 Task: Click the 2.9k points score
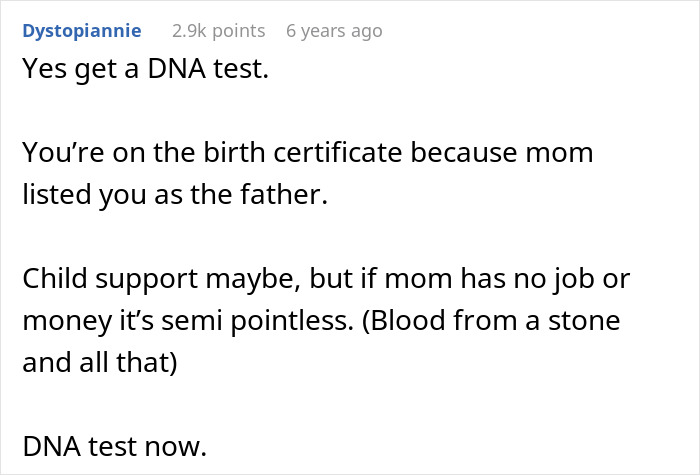[x=218, y=31]
